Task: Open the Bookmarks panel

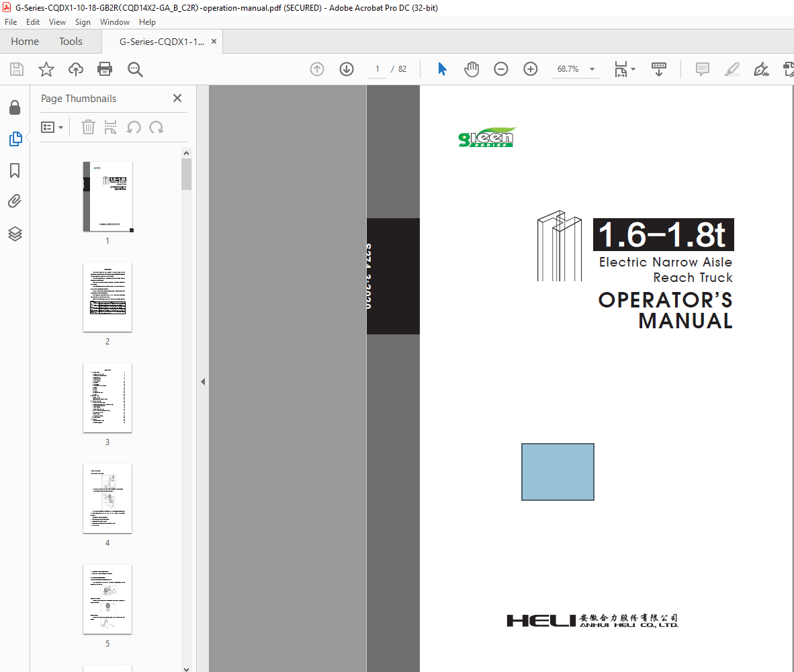Action: [15, 171]
